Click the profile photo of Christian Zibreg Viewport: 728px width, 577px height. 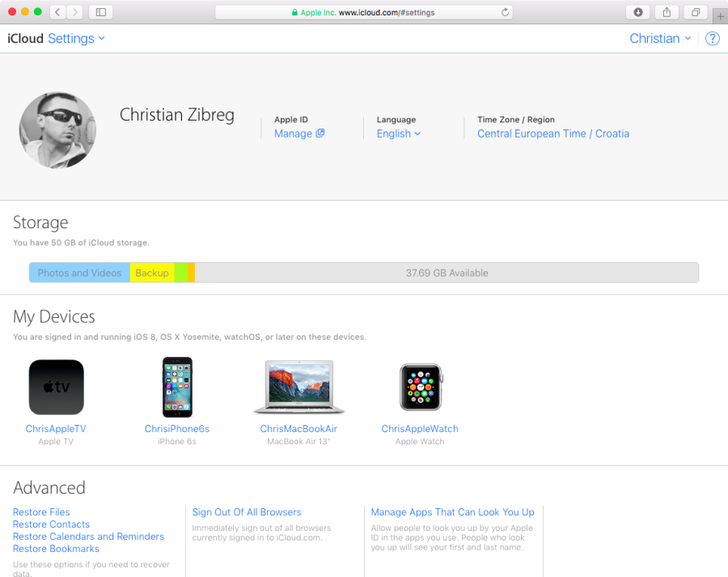pos(57,129)
